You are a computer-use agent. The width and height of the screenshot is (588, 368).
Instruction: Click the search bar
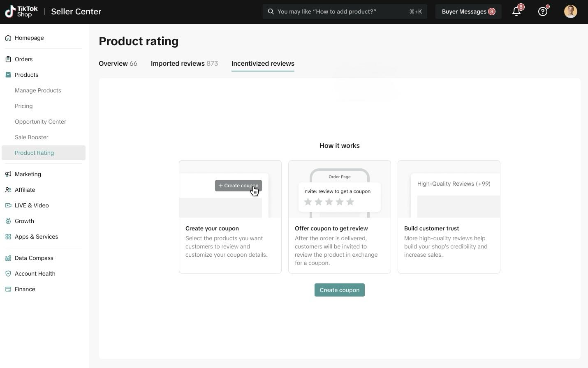pyautogui.click(x=345, y=11)
